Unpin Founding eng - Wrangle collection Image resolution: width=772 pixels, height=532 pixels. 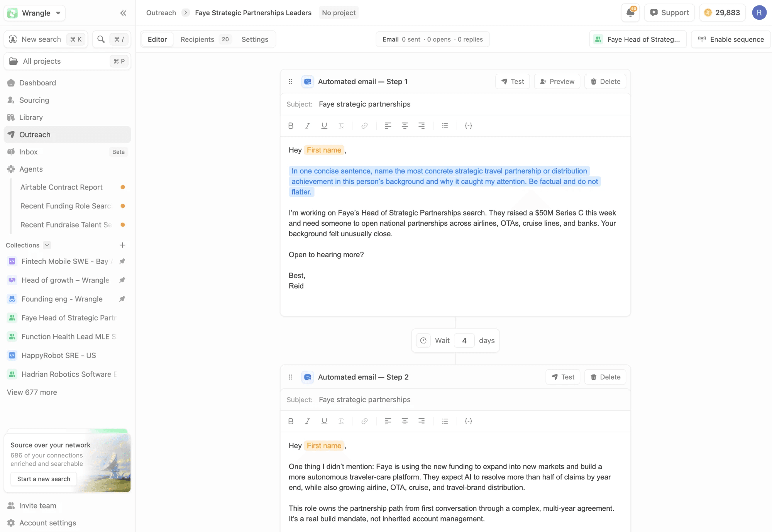122,299
